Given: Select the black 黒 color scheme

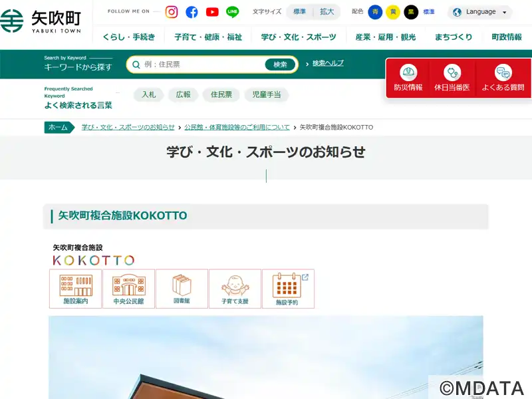Looking at the screenshot, I should tap(411, 12).
